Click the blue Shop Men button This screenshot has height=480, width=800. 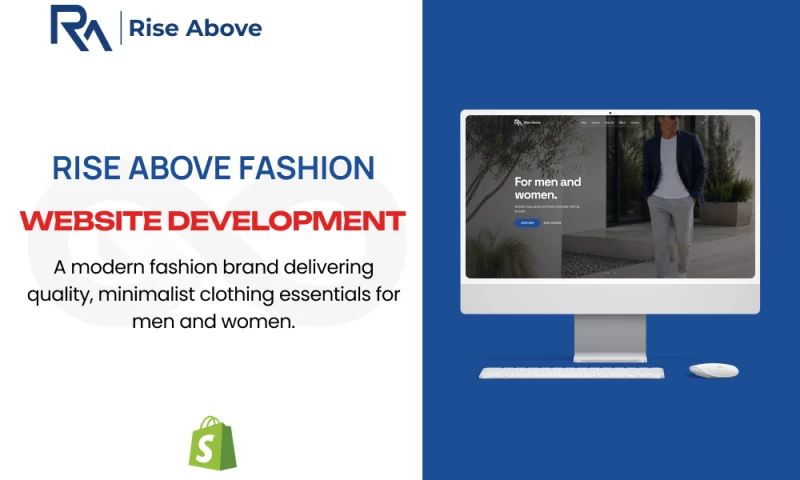(x=527, y=223)
